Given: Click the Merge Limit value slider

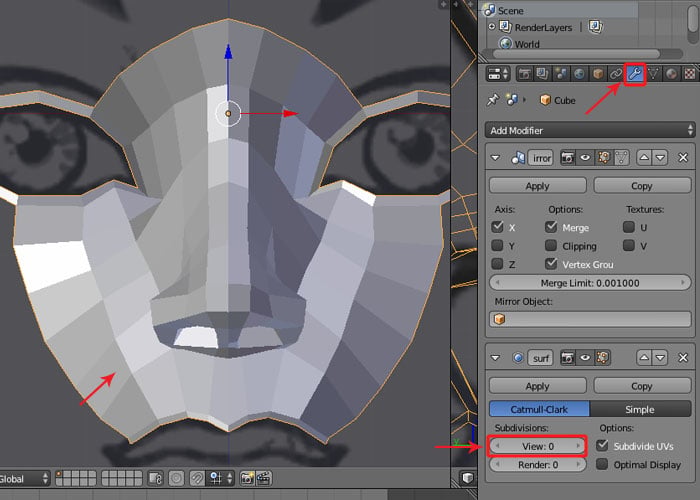Looking at the screenshot, I should point(590,283).
